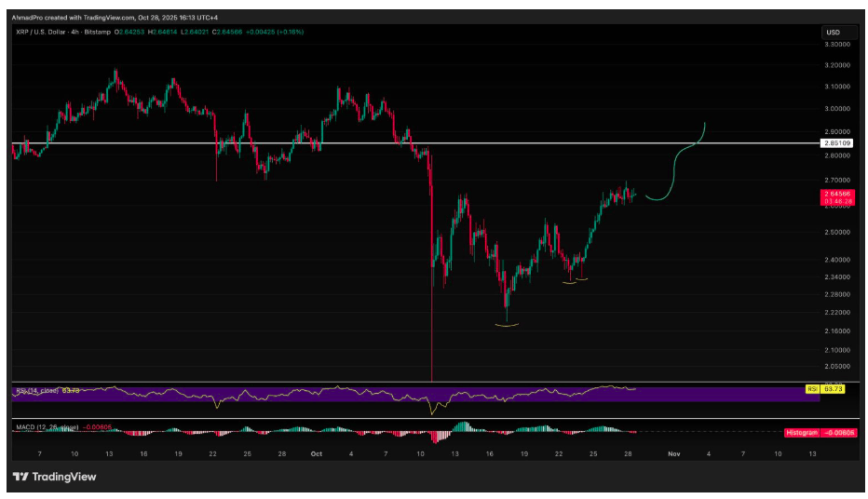Select the -0.00605 histogram value tag

[838, 433]
